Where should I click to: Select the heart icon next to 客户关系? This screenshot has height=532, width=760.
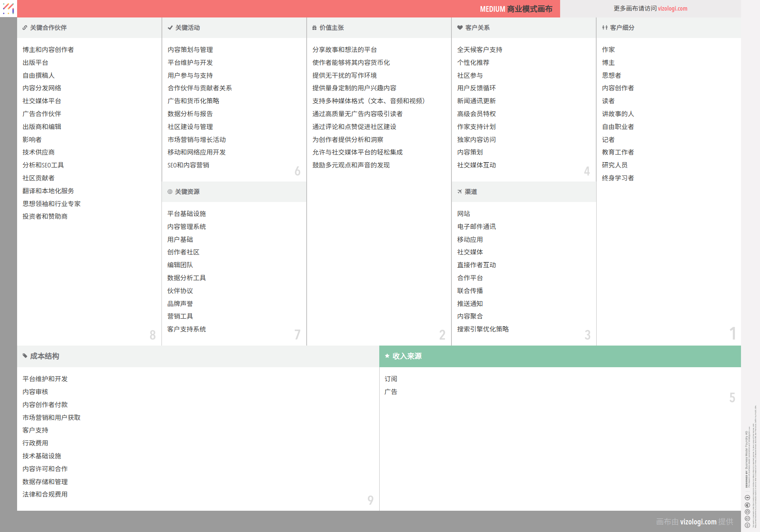(x=458, y=27)
